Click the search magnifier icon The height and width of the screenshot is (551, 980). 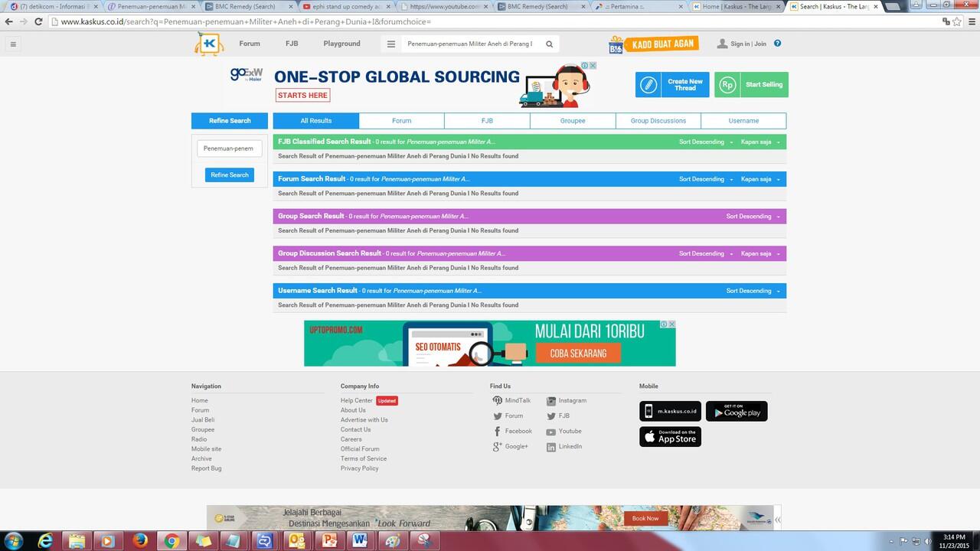(549, 44)
